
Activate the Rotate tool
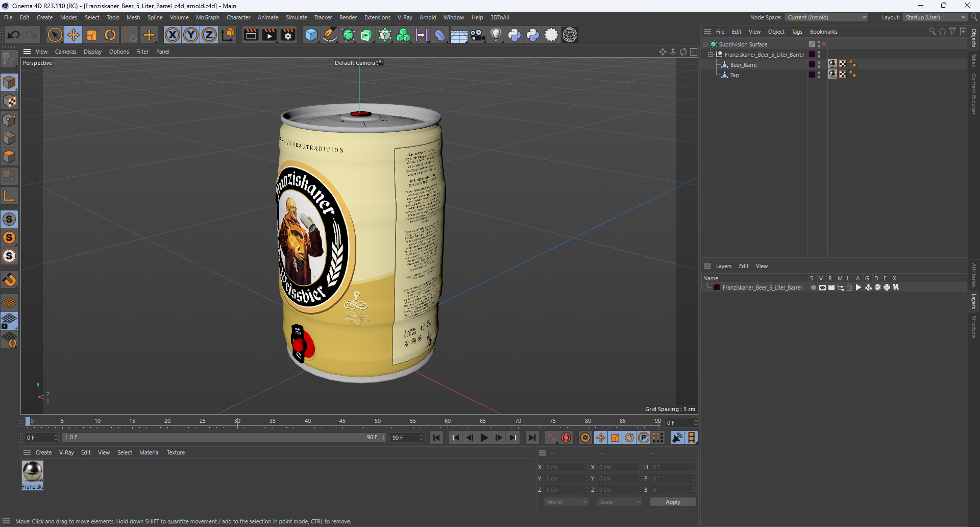(110, 35)
